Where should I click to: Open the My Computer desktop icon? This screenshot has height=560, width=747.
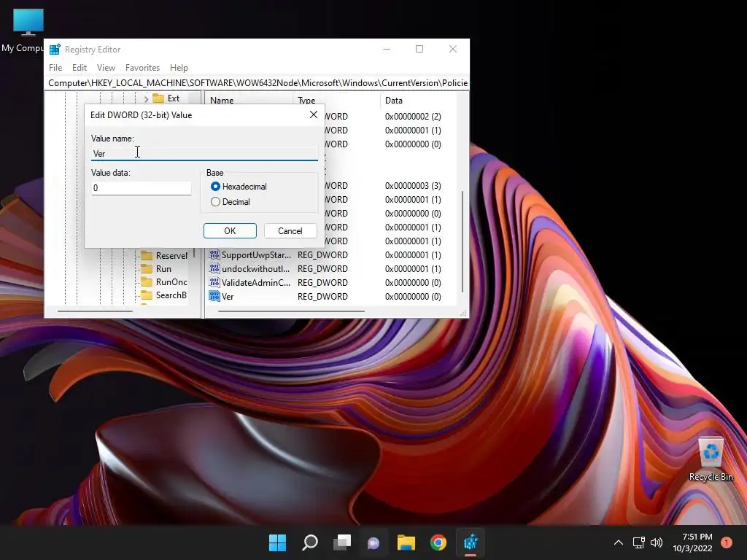click(28, 30)
